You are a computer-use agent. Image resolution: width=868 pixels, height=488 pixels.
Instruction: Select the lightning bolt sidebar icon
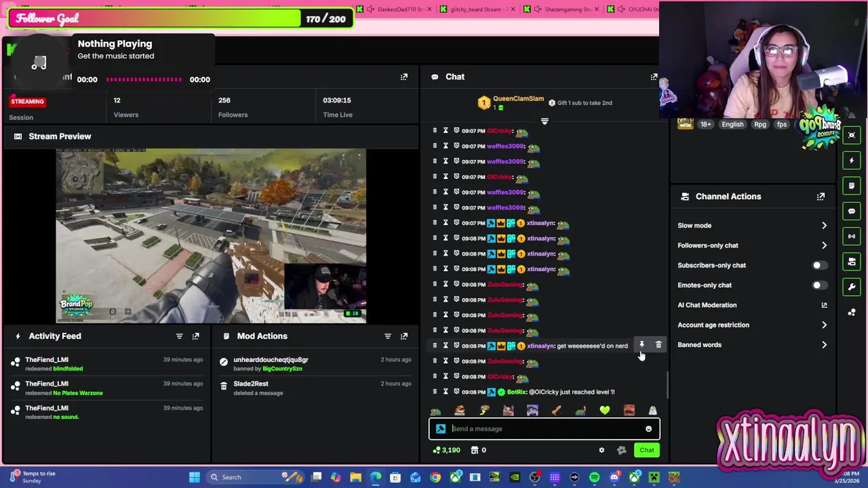tap(852, 161)
